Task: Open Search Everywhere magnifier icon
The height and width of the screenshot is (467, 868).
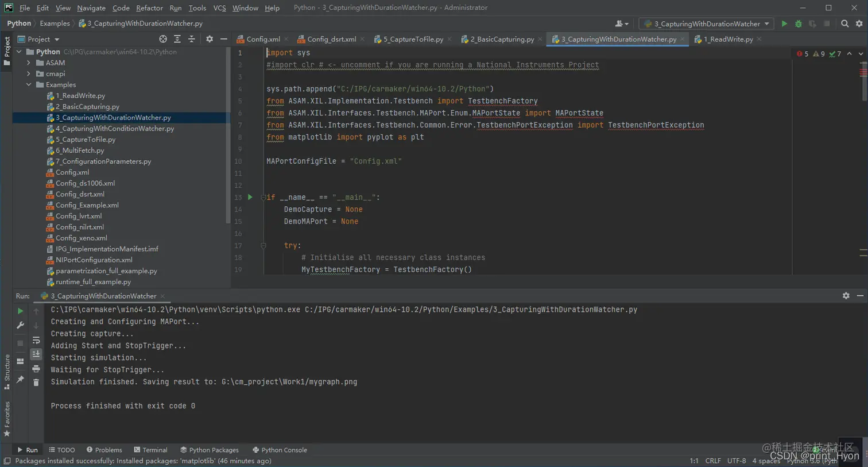Action: 845,24
